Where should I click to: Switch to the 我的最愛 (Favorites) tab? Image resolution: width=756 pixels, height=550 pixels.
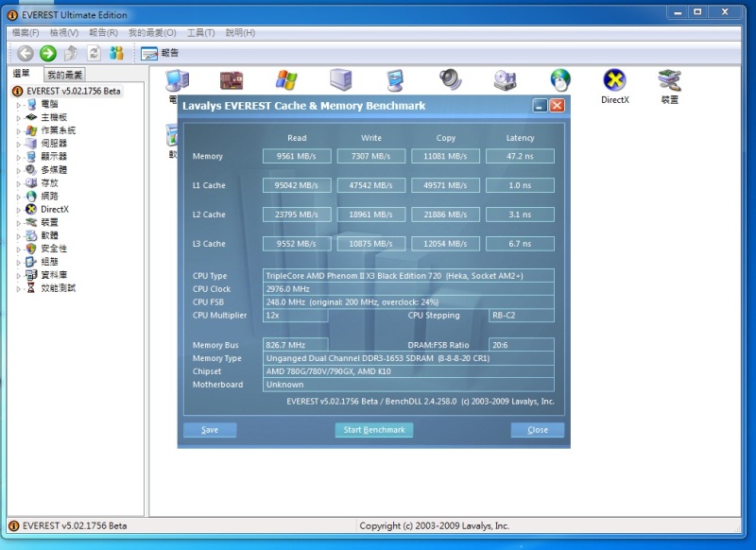coord(64,75)
